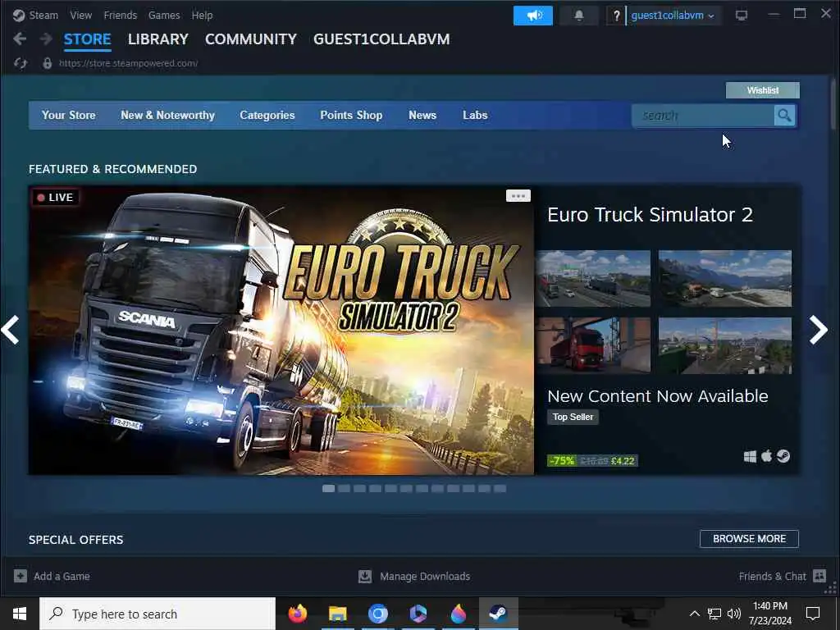Click the BROWSE MORE button

click(x=749, y=538)
